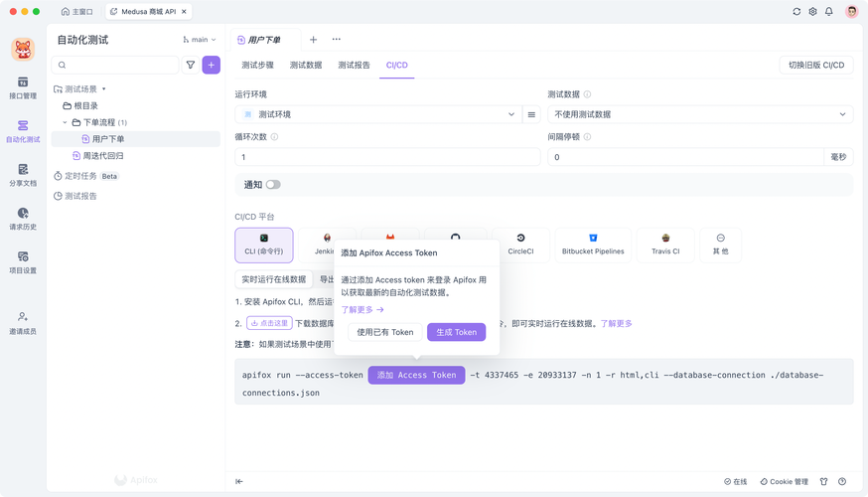Select the 其他 platform option
The image size is (868, 497).
click(720, 245)
